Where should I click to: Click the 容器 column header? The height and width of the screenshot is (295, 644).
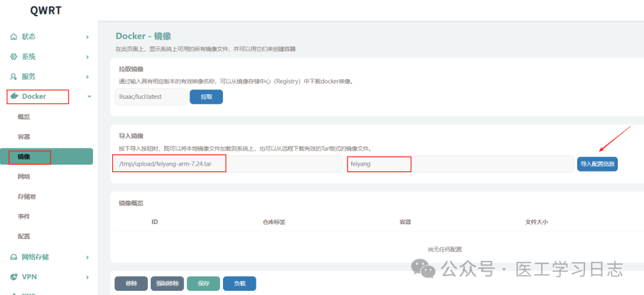(x=405, y=222)
